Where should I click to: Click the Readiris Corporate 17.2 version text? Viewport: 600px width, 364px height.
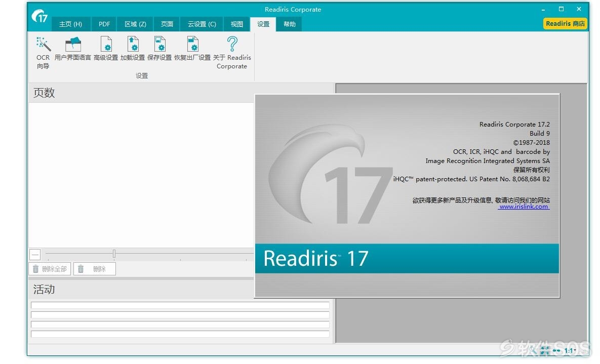(x=514, y=125)
